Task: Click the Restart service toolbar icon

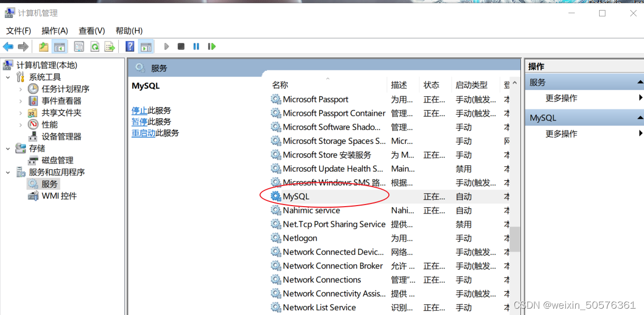Action: [211, 46]
